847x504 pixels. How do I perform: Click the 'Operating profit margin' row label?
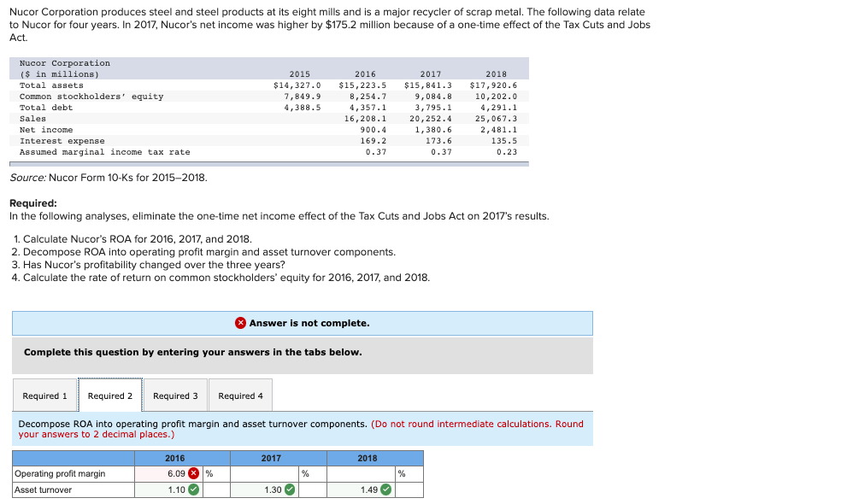60,474
